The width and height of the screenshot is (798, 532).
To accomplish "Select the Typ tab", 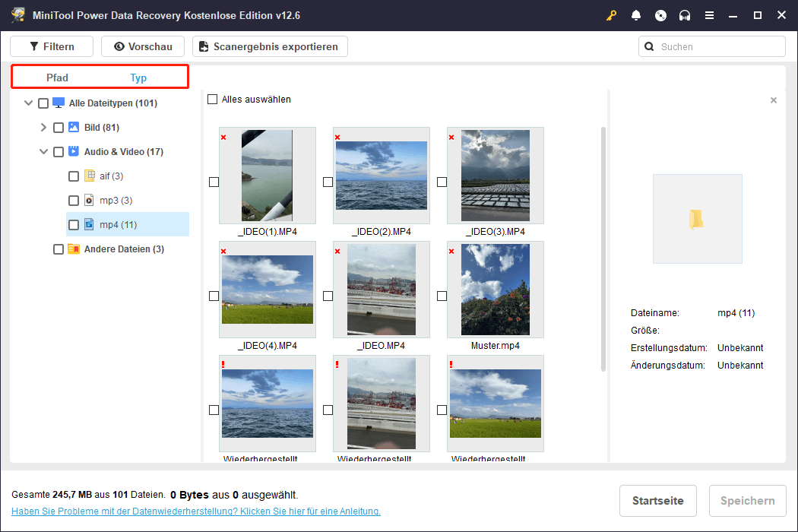I will click(138, 78).
